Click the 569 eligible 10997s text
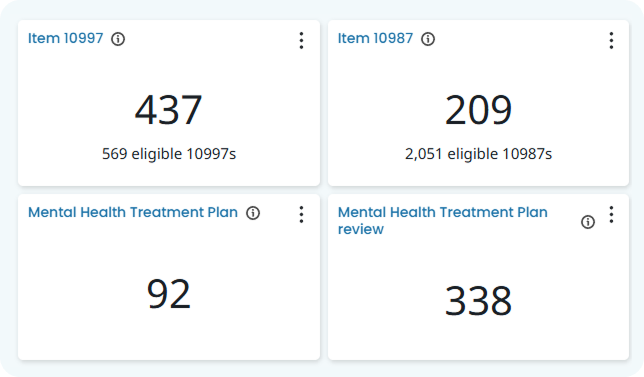The image size is (644, 377). [169, 154]
